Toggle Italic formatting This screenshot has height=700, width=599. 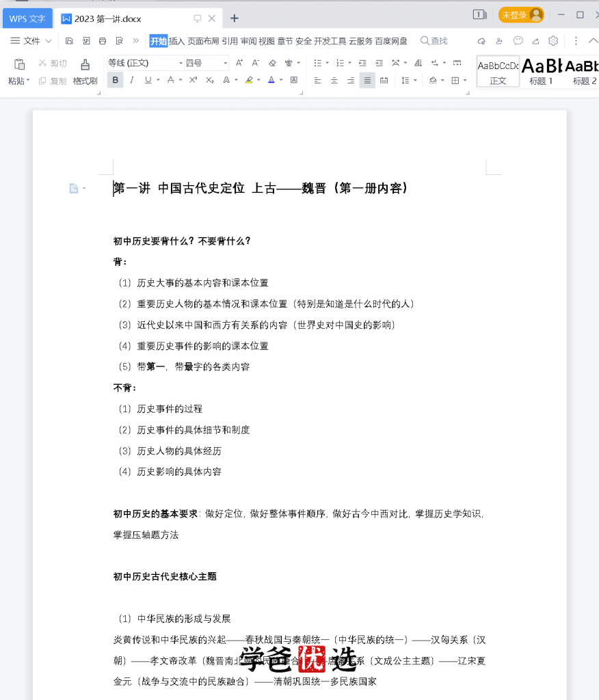[x=131, y=80]
